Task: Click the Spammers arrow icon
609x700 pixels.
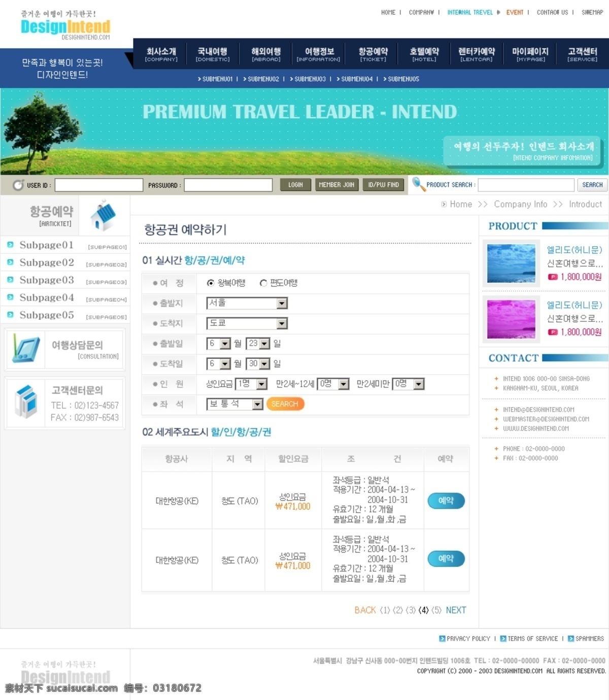Action: point(570,639)
